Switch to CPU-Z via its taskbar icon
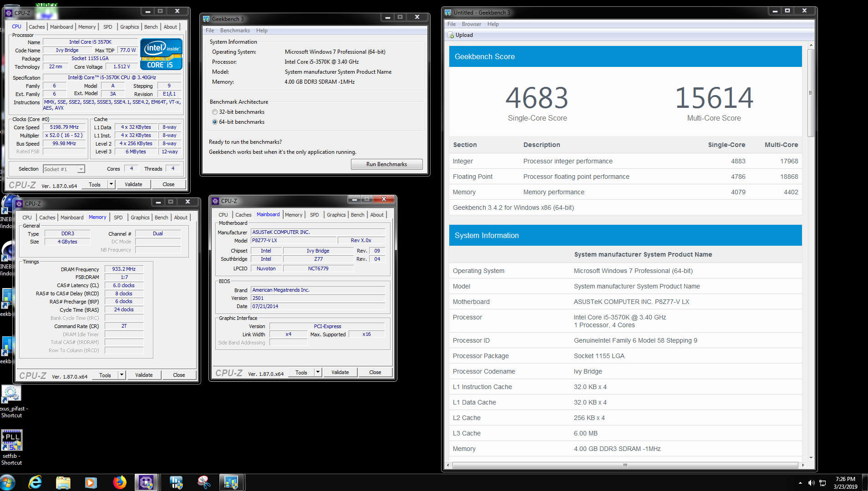The image size is (868, 491). 146,482
